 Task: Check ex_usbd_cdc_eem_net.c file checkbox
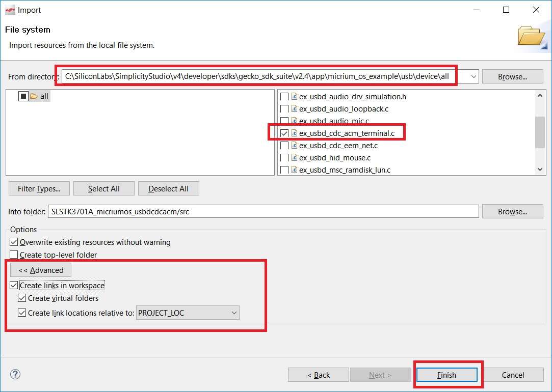[284, 146]
